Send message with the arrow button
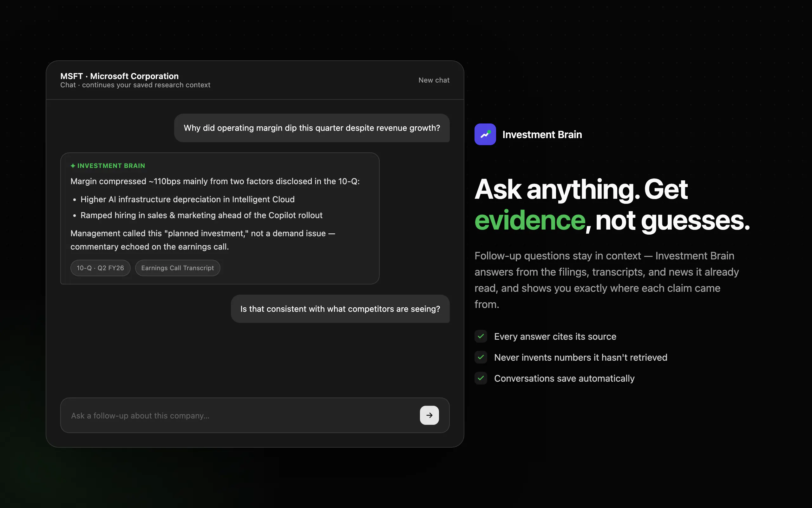Screen dimensions: 812x508 [429, 415]
